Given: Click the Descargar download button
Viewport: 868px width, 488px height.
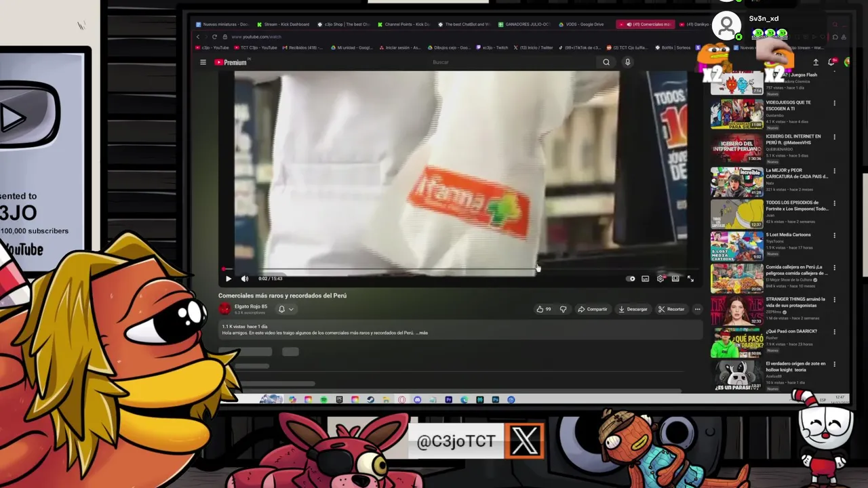Looking at the screenshot, I should click(x=633, y=309).
